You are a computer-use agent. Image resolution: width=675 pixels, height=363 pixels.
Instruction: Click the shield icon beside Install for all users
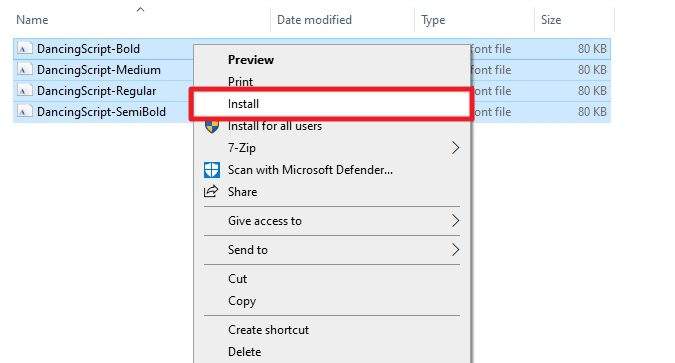(x=212, y=127)
